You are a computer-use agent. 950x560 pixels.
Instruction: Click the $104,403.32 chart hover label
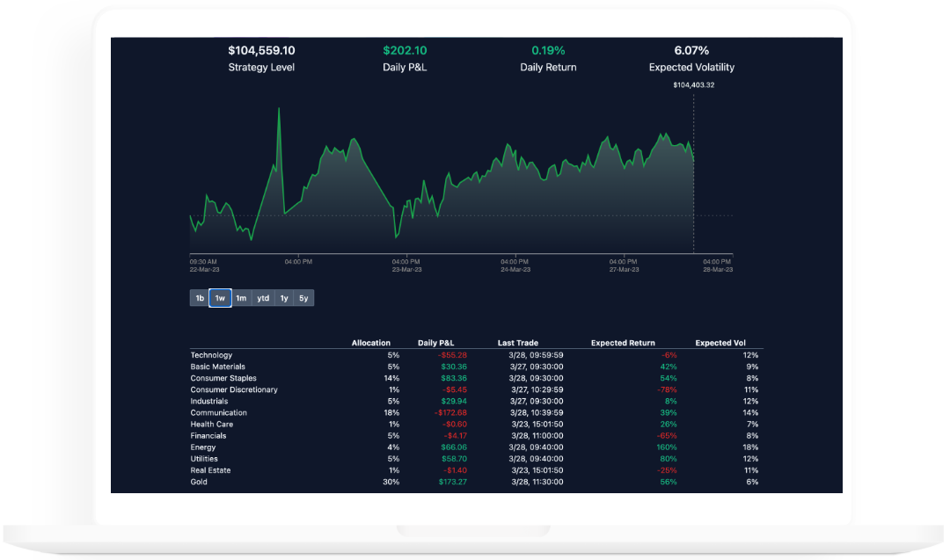pyautogui.click(x=694, y=84)
